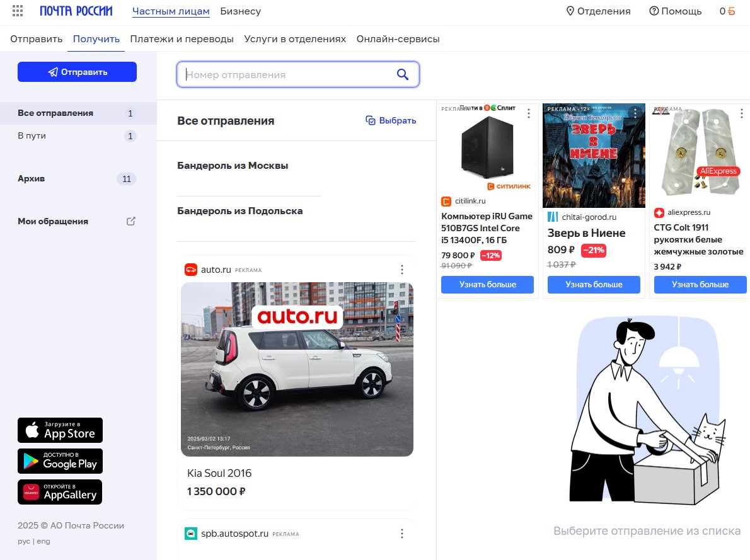The width and height of the screenshot is (750, 560).
Task: Open external link icon beside Мои обращения
Action: pos(131,221)
